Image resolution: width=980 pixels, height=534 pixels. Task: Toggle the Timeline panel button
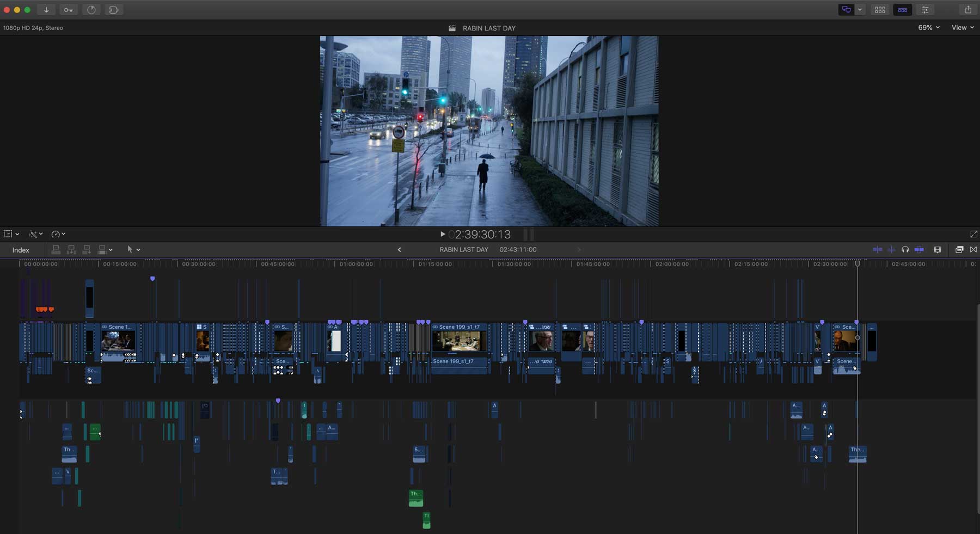[x=903, y=10]
